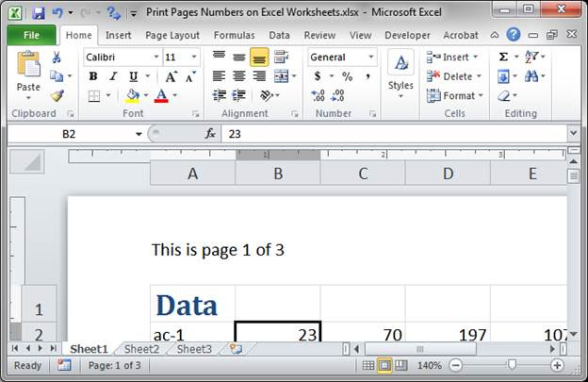Open the font size 11 dropdown

[x=194, y=57]
